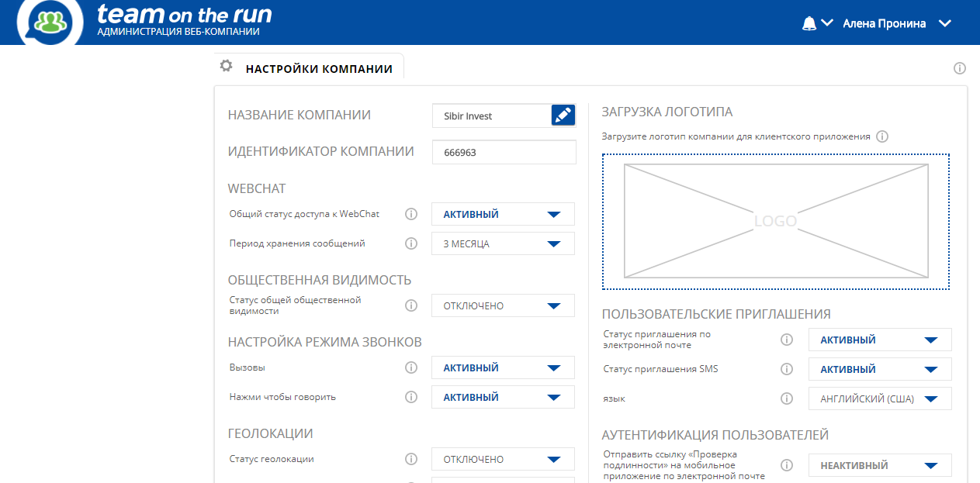This screenshot has height=483, width=980.
Task: Show info for Статус приглашения SMS
Action: point(787,369)
